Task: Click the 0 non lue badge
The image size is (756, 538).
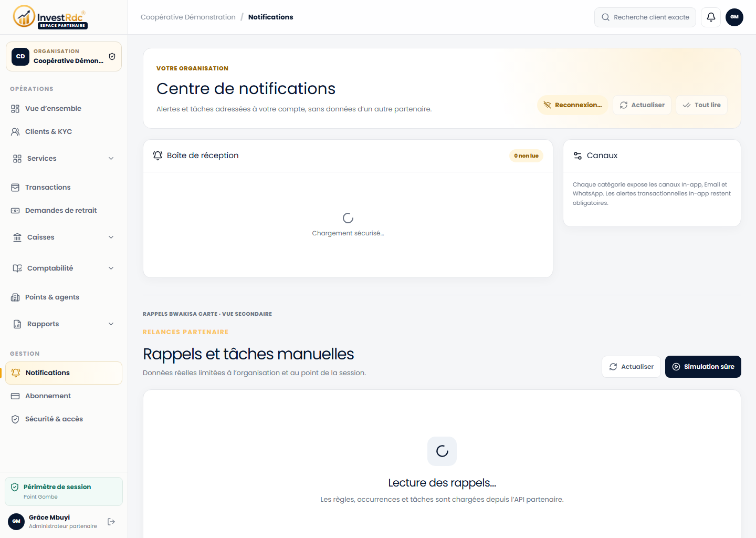Action: pos(526,156)
